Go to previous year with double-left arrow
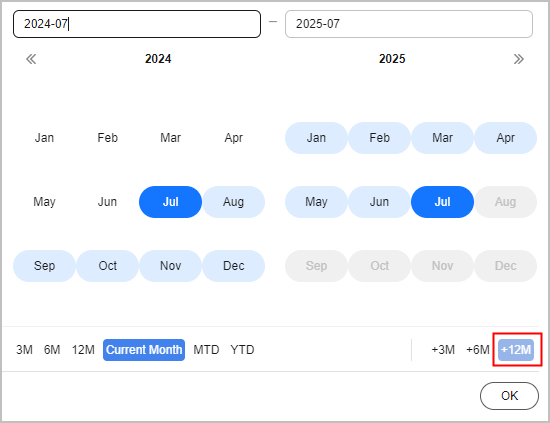Viewport: 550px width, 423px height. pyautogui.click(x=31, y=59)
